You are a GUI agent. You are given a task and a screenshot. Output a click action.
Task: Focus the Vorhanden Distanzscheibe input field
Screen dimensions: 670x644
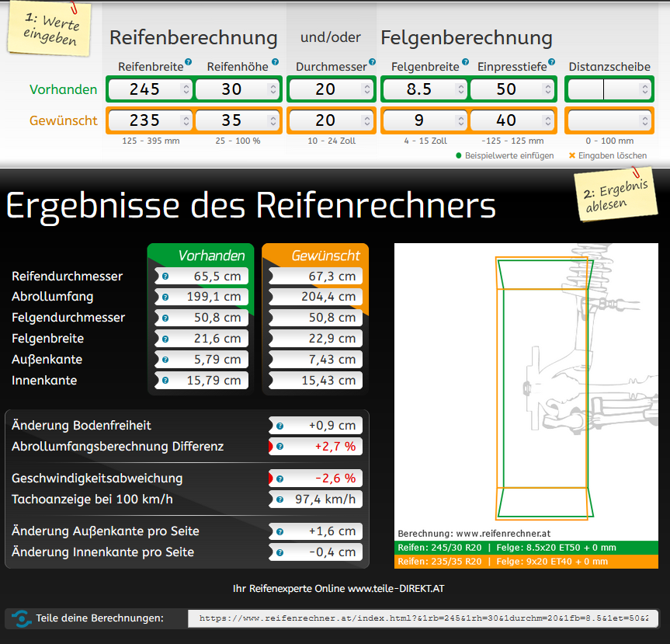[x=602, y=89]
